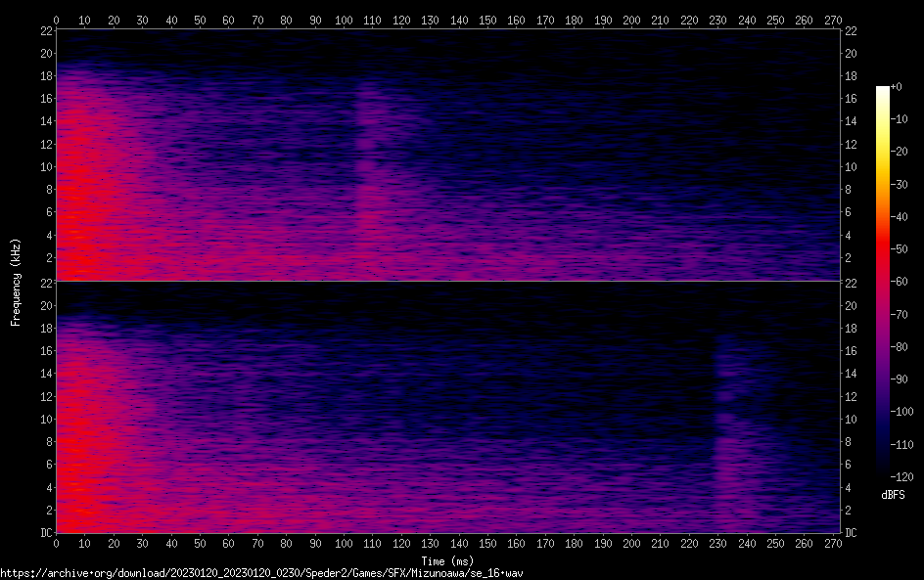Select the 200 ms tick on the bottom time axis

(x=632, y=543)
